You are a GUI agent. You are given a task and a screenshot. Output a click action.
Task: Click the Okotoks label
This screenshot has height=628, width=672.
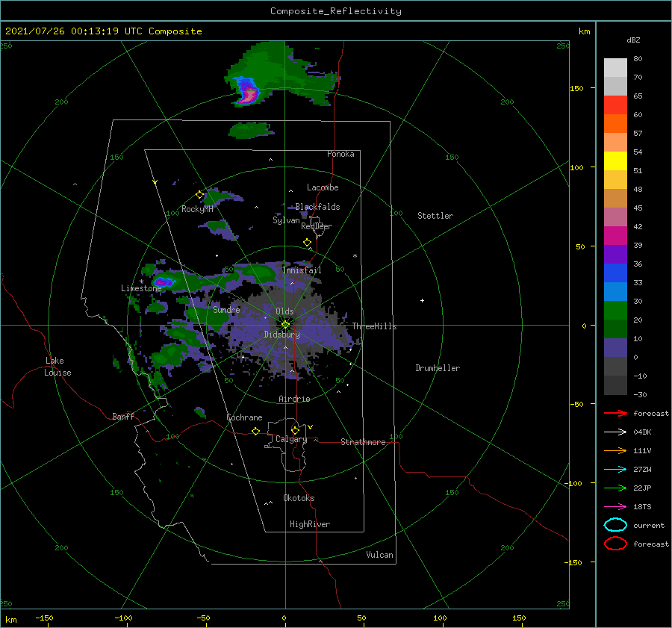[x=299, y=498]
